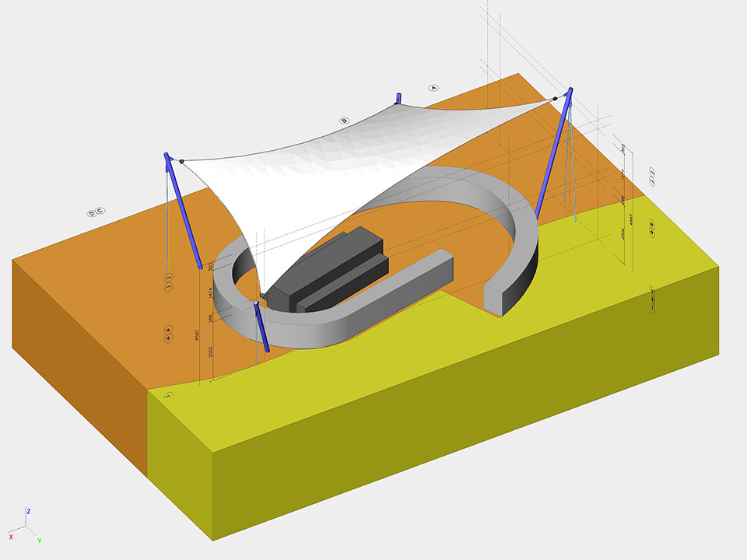The height and width of the screenshot is (560, 747).
Task: Select the grid axis marker labeled B
Action: click(343, 121)
